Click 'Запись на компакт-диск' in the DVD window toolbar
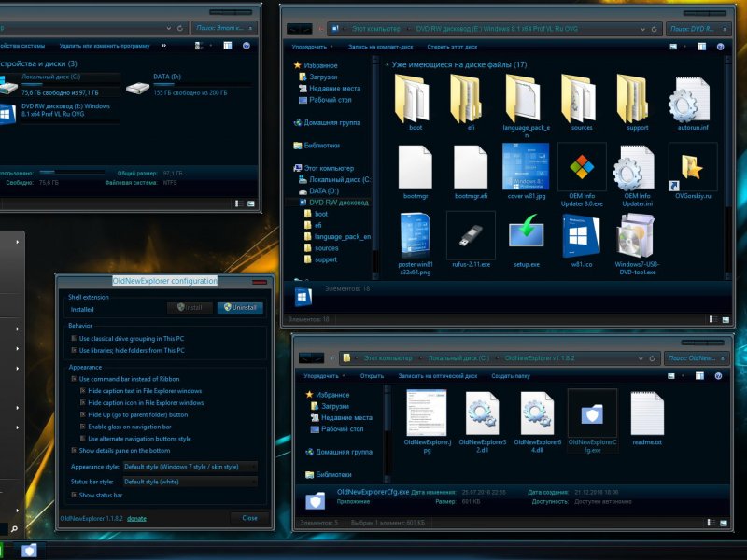The height and width of the screenshot is (560, 747). 381,47
